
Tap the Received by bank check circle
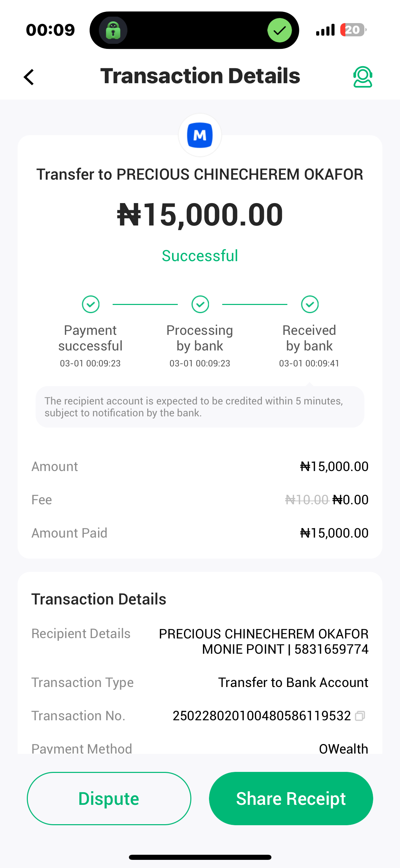(x=310, y=304)
